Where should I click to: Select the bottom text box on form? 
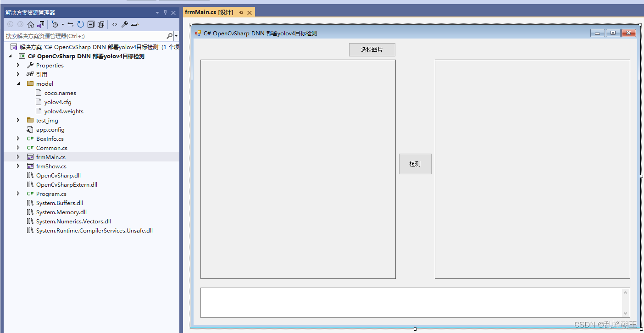(x=415, y=303)
